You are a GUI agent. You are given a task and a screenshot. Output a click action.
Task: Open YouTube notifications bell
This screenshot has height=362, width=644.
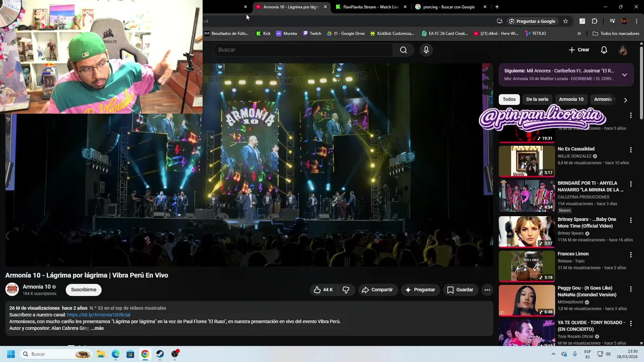[604, 50]
